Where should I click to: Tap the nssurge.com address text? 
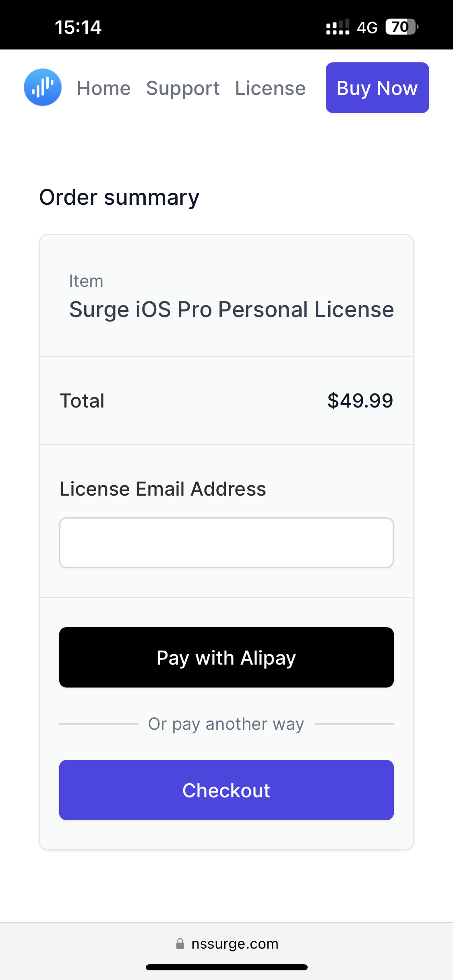[235, 944]
